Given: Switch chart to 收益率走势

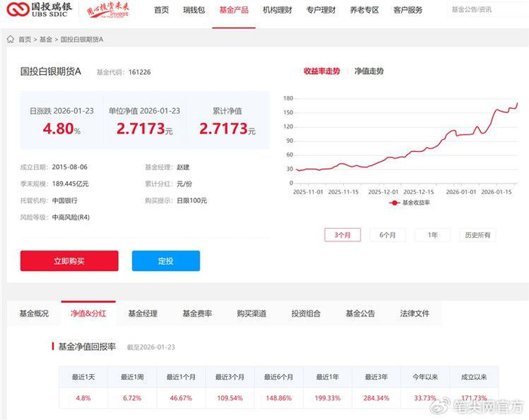Looking at the screenshot, I should (321, 71).
